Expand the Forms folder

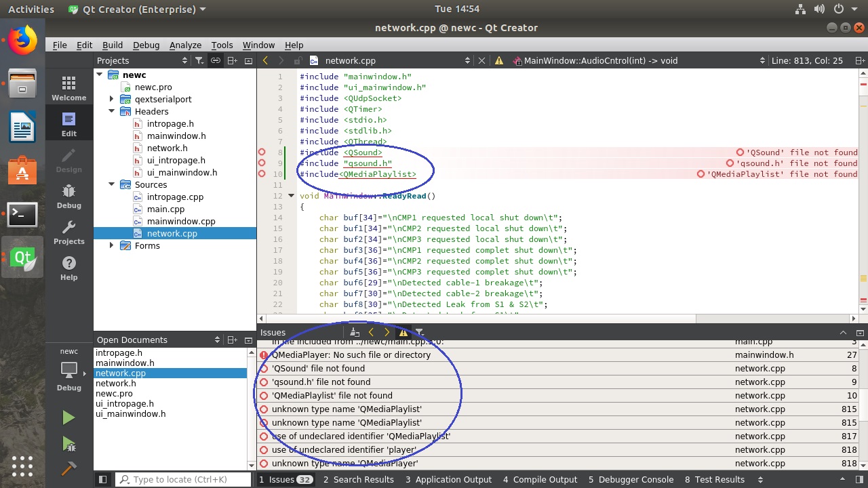[112, 245]
